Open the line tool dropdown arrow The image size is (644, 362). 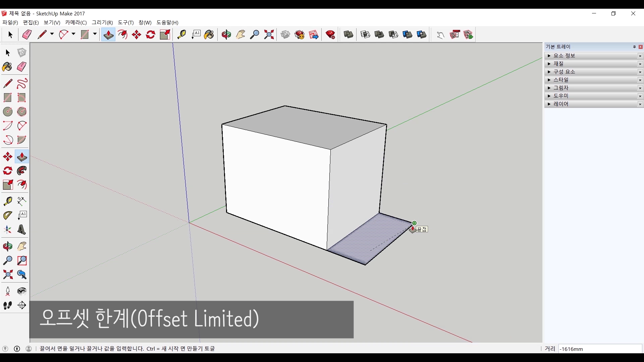(x=52, y=34)
